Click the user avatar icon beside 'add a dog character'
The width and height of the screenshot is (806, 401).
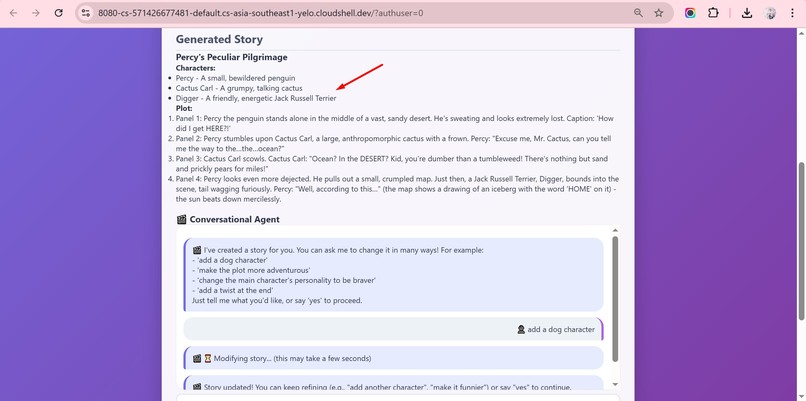(x=521, y=330)
